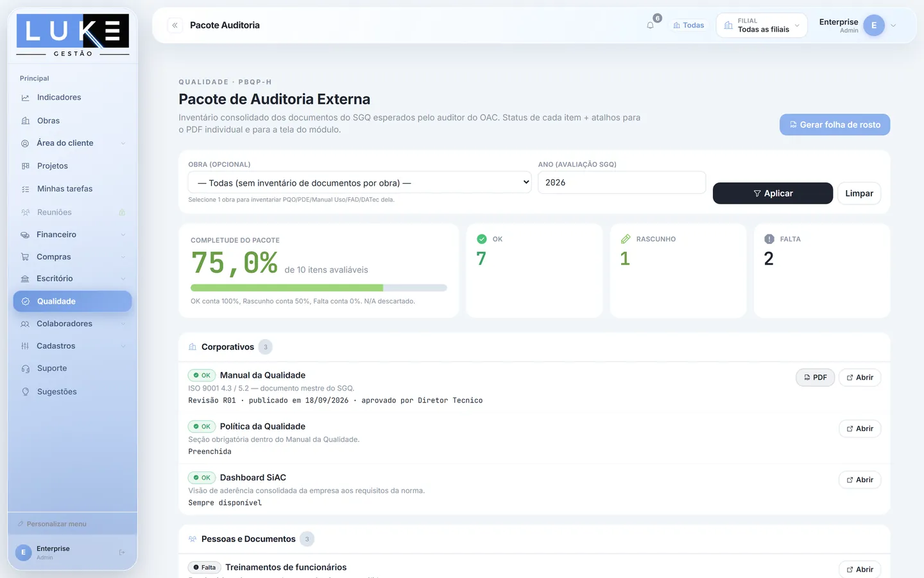The image size is (924, 578).
Task: Click the Indicadores chart icon
Action: tap(26, 98)
